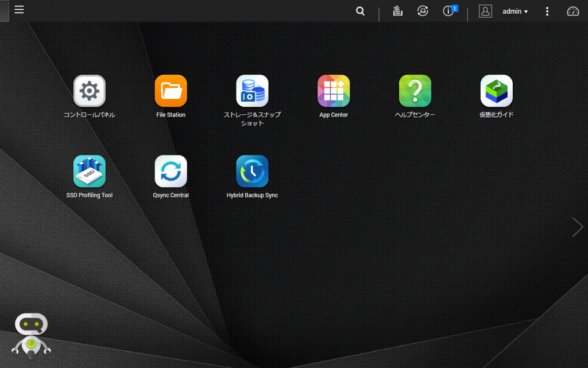
Task: Open the external devices icon
Action: point(423,11)
